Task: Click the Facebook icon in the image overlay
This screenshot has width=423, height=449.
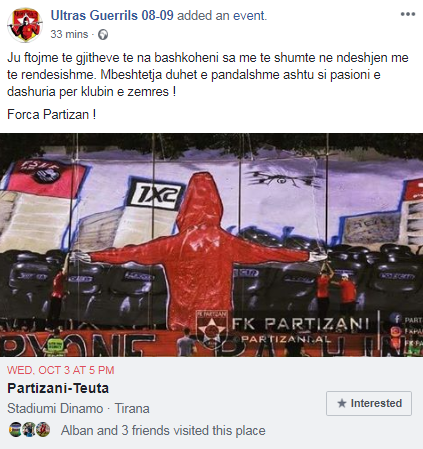Action: tap(397, 319)
